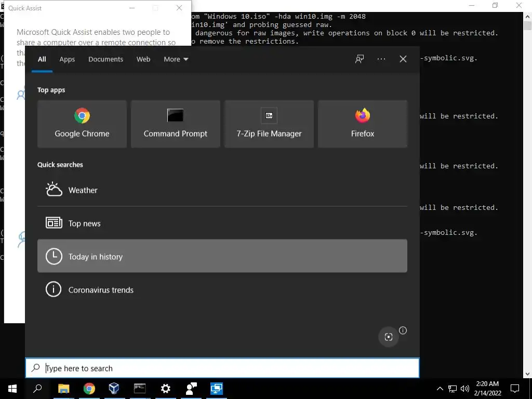532x399 pixels.
Task: Choose Today in history quick search
Action: pos(222,256)
